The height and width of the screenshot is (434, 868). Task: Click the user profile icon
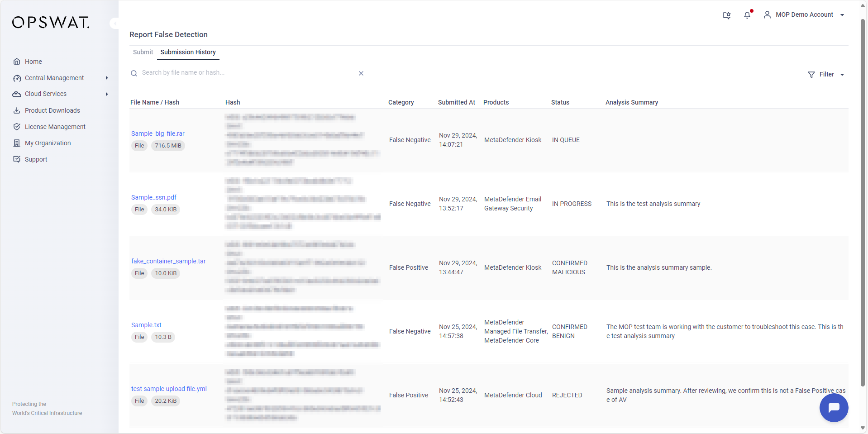point(767,15)
